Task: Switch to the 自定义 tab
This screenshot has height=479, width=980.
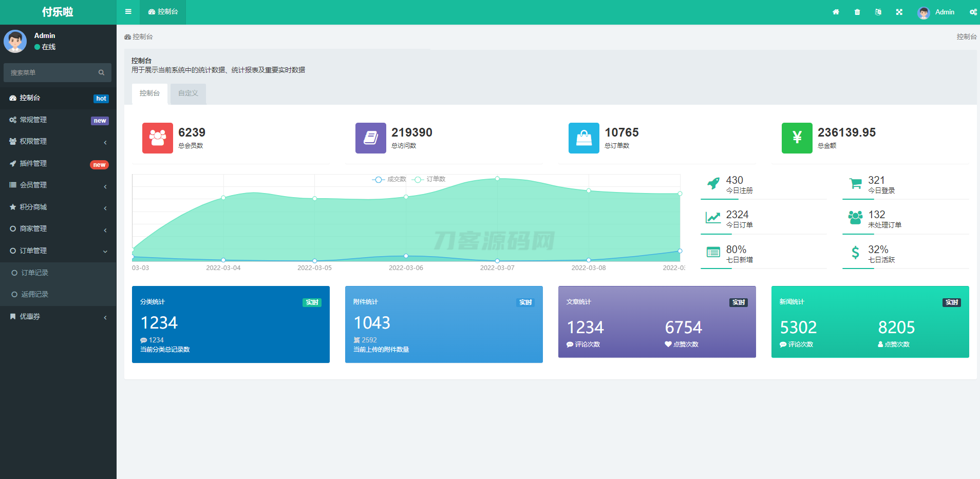Action: [187, 93]
